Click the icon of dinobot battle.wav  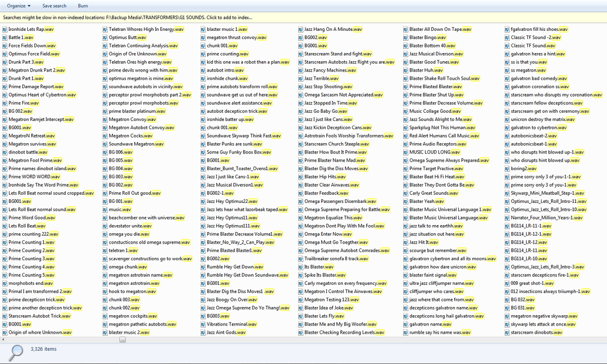tap(5, 152)
